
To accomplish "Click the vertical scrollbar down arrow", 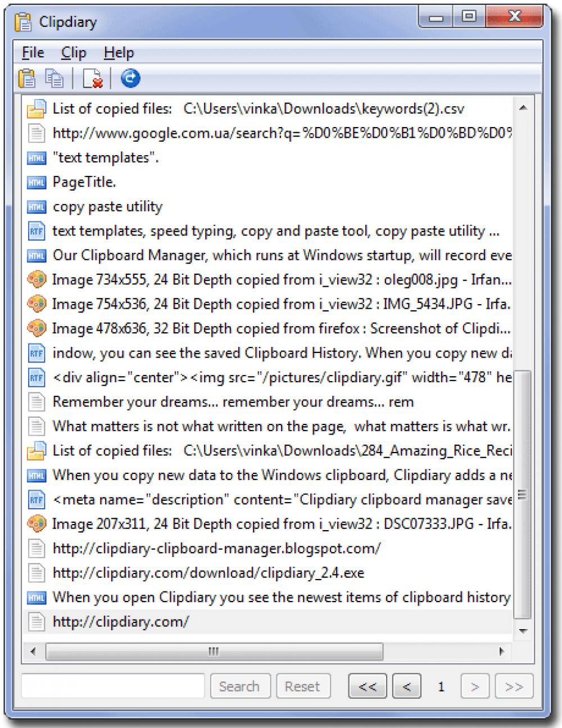I will (x=524, y=631).
